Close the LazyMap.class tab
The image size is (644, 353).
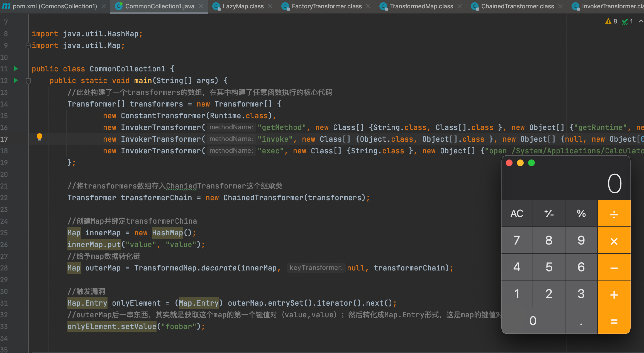[270, 6]
